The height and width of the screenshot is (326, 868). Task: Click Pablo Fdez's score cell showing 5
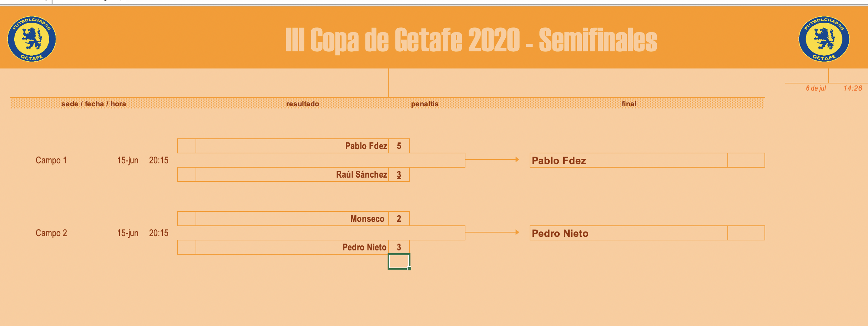(399, 146)
